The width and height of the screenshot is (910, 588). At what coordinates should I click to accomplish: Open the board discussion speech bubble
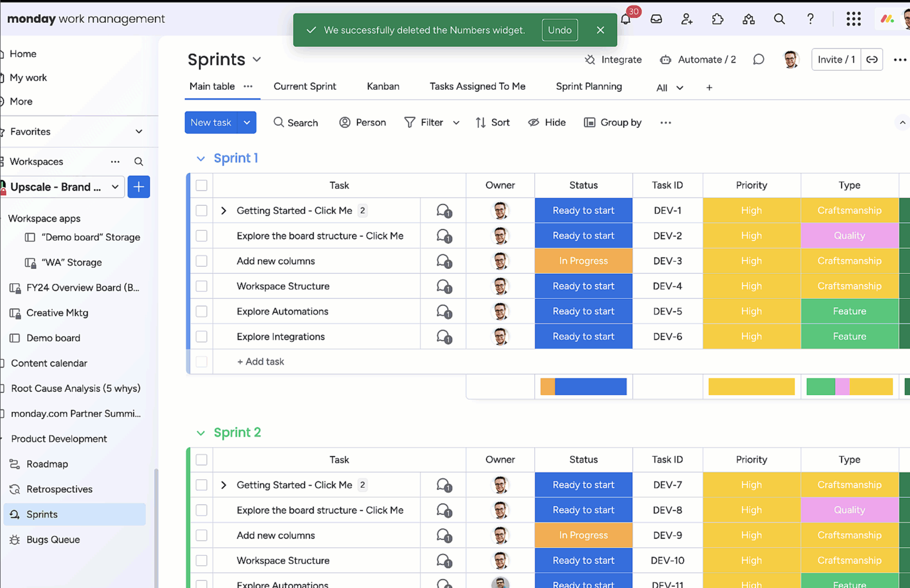point(759,59)
